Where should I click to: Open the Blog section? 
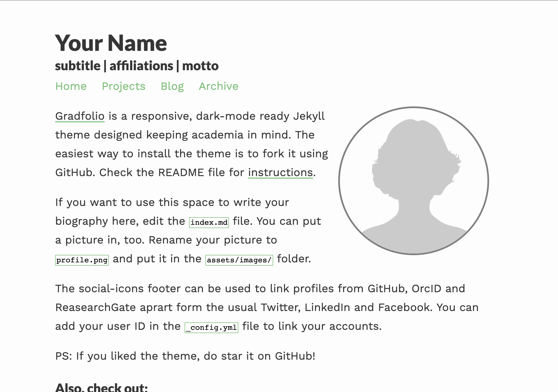(x=172, y=86)
